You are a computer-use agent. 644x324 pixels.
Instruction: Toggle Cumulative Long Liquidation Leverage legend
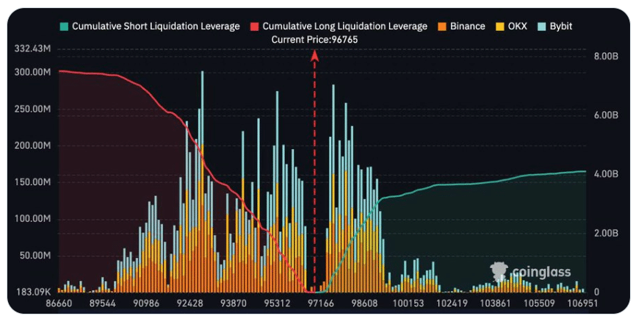(339, 26)
